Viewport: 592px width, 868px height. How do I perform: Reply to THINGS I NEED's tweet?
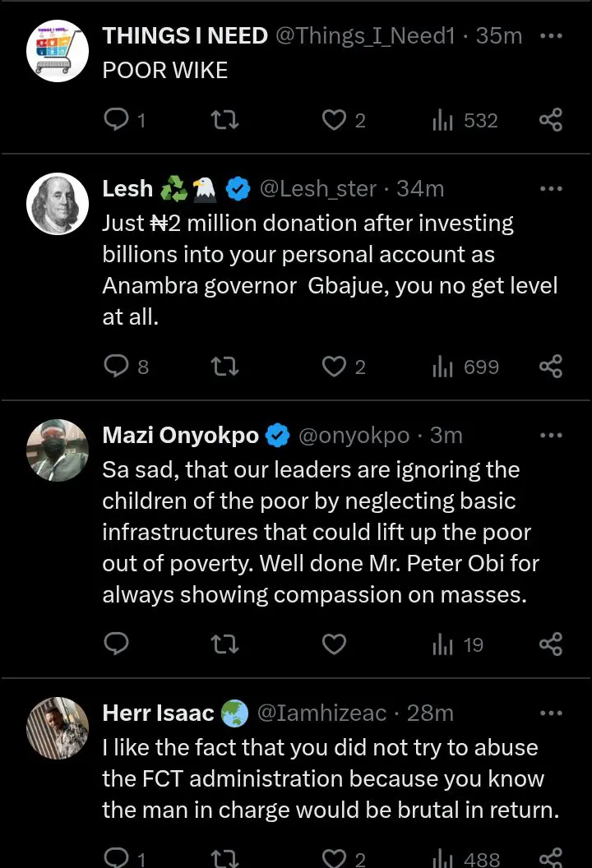(117, 121)
